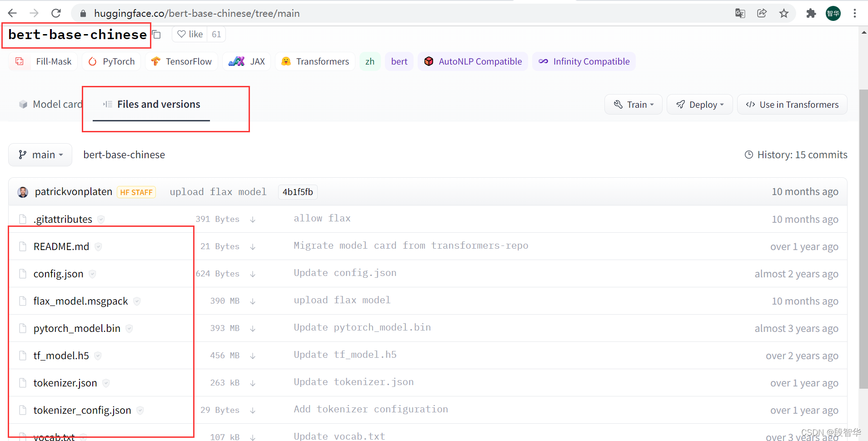This screenshot has height=441, width=868.
Task: Open the pytorch_model.bin file
Action: point(77,328)
